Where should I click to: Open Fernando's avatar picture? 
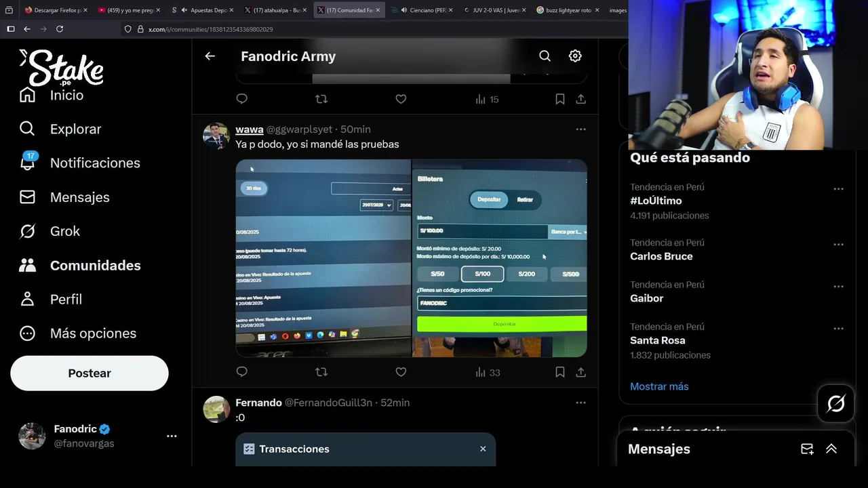click(x=216, y=409)
